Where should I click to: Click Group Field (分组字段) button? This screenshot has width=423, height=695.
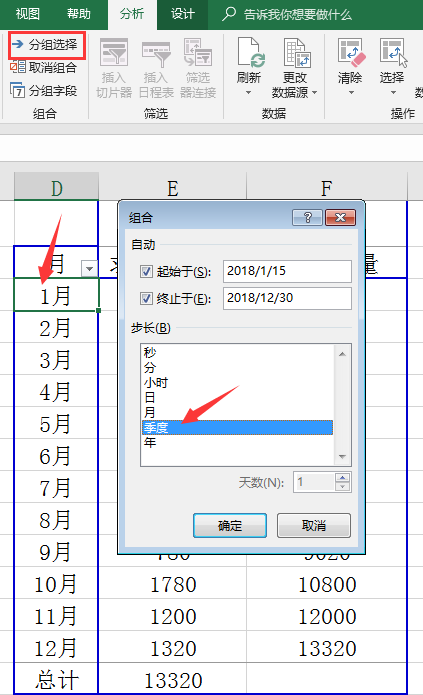tap(44, 91)
